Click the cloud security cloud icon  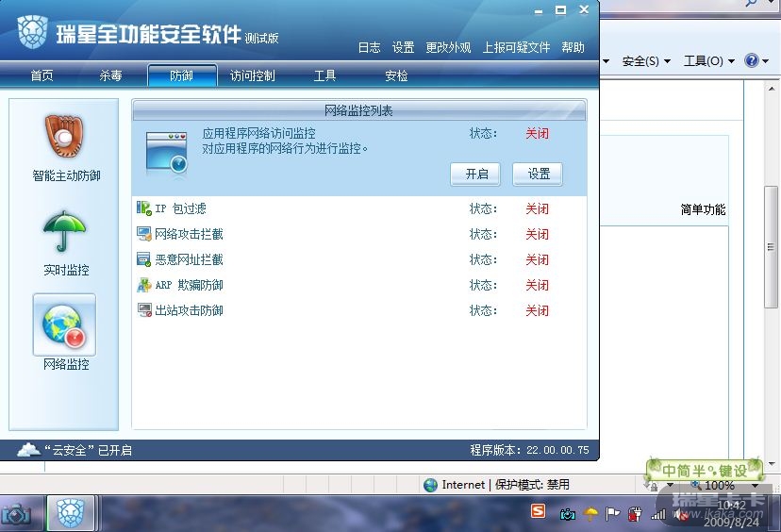(x=28, y=450)
